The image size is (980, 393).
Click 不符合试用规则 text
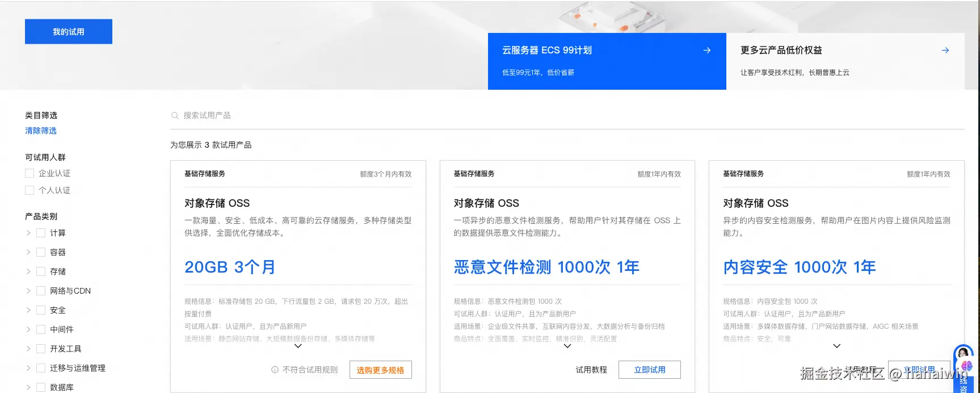click(x=310, y=370)
